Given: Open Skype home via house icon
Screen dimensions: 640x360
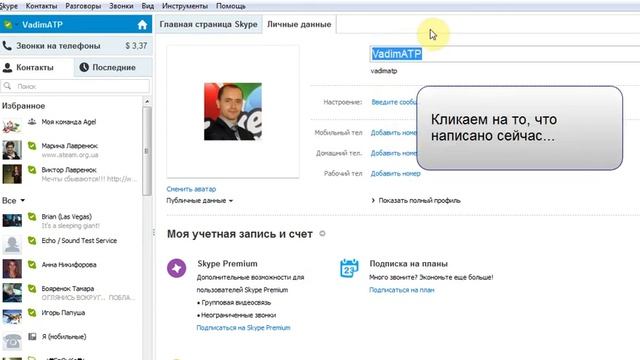Looking at the screenshot, I should [x=142, y=25].
